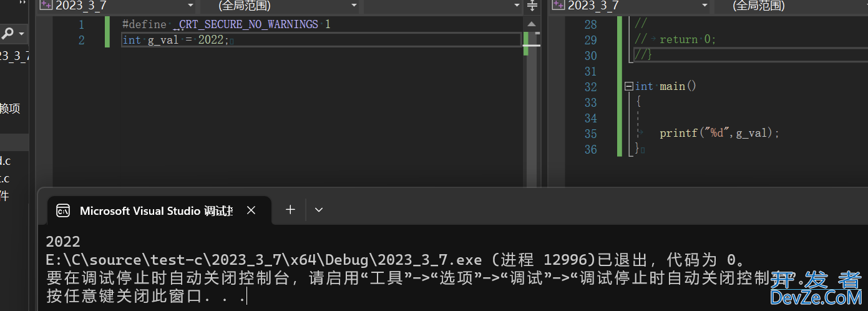This screenshot has height=311, width=868.
Task: Click the "按任意键关闭此窗口" console line
Action: 146,296
